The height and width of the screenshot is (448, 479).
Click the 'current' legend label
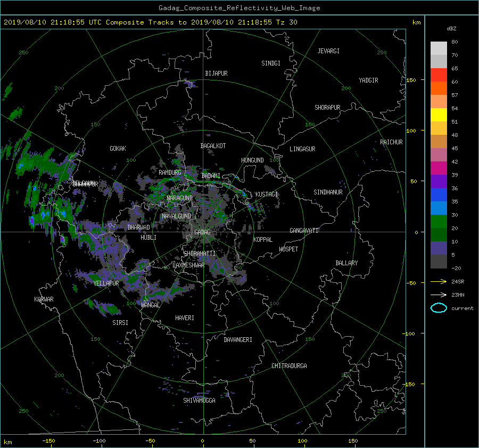point(462,308)
